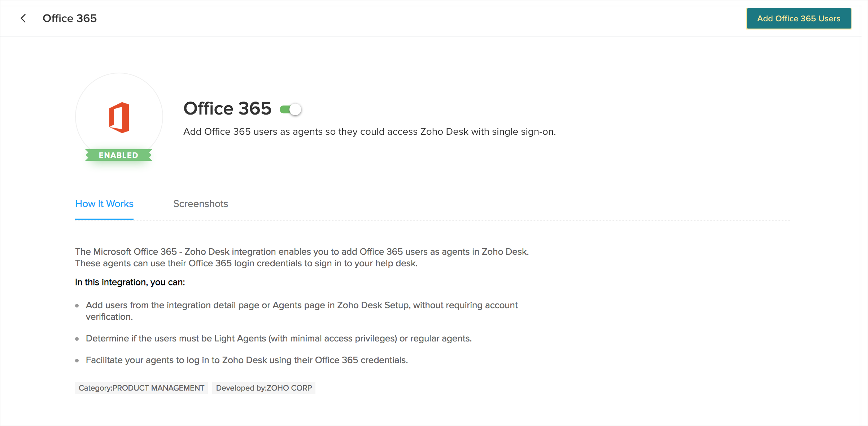Open the Screenshots tab
The image size is (868, 426).
[200, 204]
